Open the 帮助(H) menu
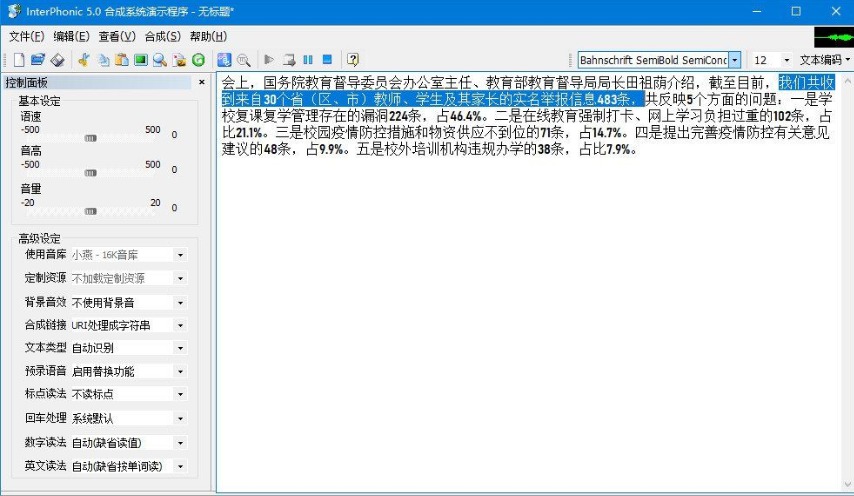854x496 pixels. click(x=207, y=36)
